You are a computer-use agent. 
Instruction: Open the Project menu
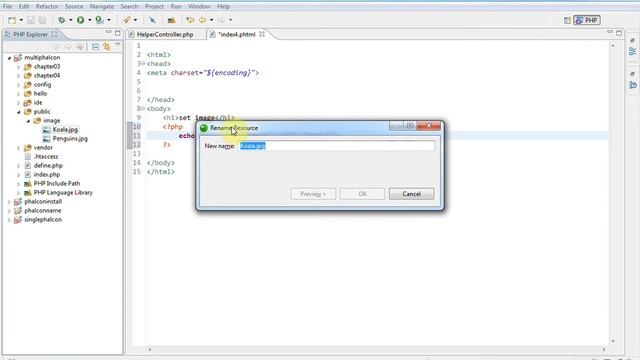point(154,7)
